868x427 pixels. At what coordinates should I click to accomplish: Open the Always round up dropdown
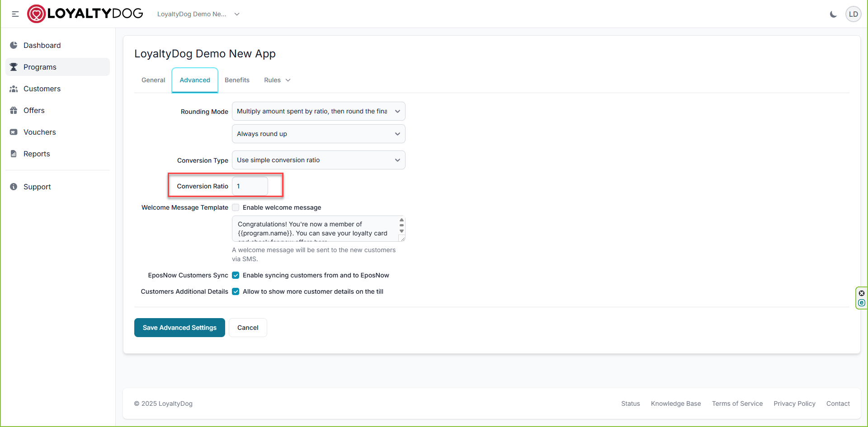319,134
